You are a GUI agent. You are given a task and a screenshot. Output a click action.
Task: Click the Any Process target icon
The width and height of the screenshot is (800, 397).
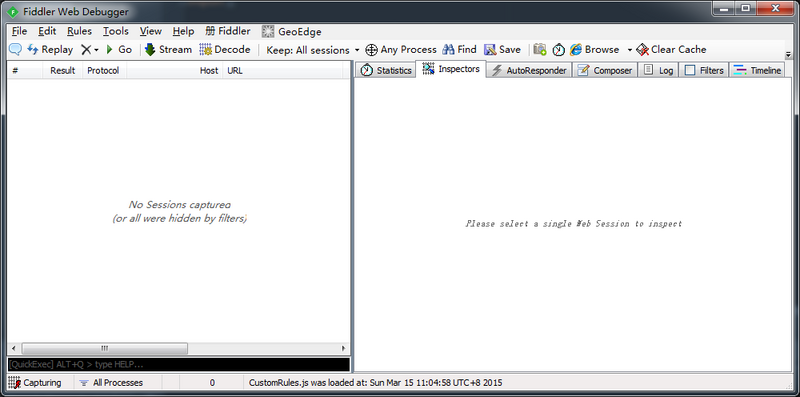click(371, 50)
